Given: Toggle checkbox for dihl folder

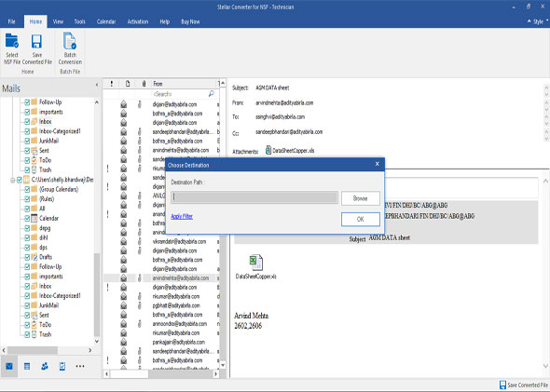Looking at the screenshot, I should click(27, 237).
